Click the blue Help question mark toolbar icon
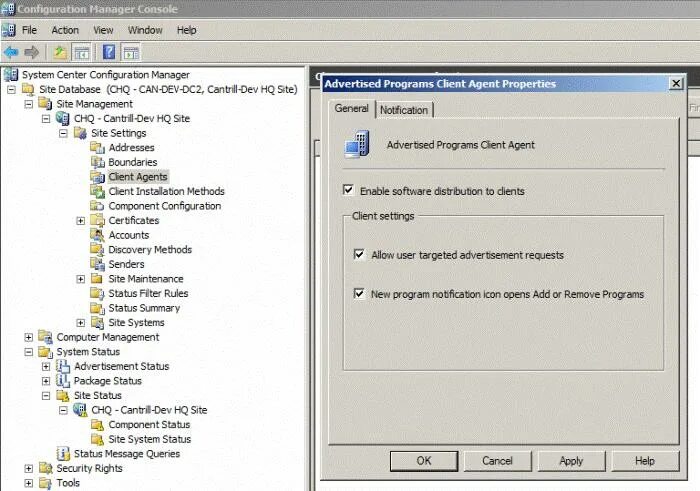The image size is (700, 491). (109, 52)
